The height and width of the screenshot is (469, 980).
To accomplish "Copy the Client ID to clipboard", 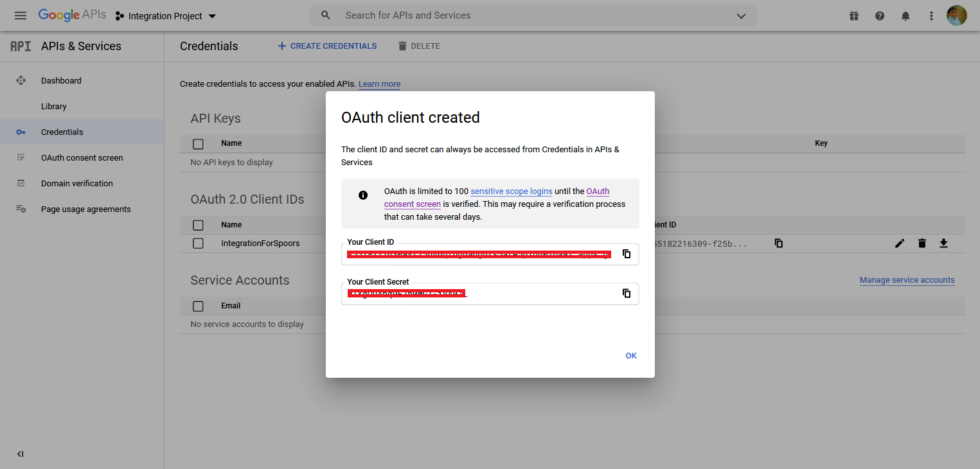I will click(x=626, y=254).
